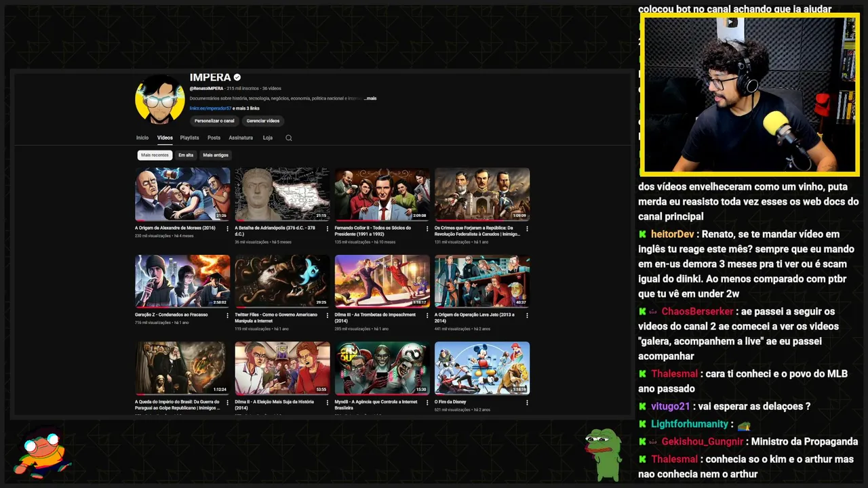Open A Queda do Império do Brasil thumbnail
This screenshot has height=488, width=868.
point(182,368)
